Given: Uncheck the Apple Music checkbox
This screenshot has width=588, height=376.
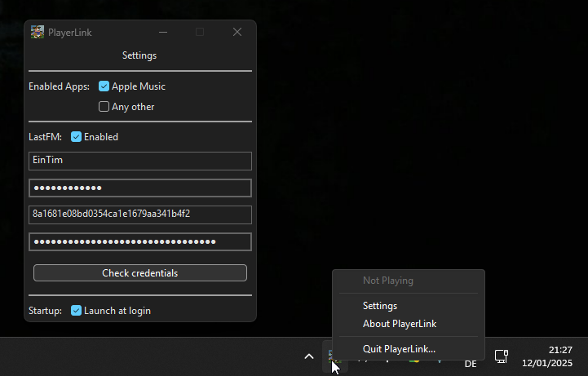Looking at the screenshot, I should (104, 86).
